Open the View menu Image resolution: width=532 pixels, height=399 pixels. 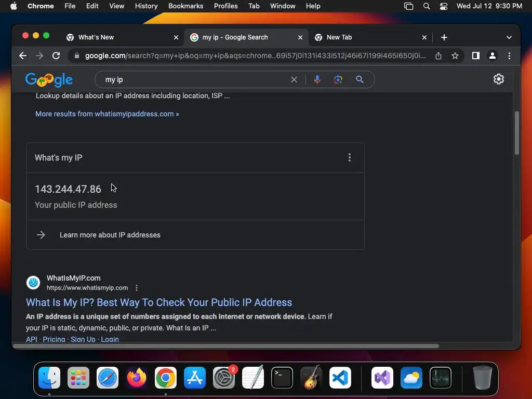(116, 6)
